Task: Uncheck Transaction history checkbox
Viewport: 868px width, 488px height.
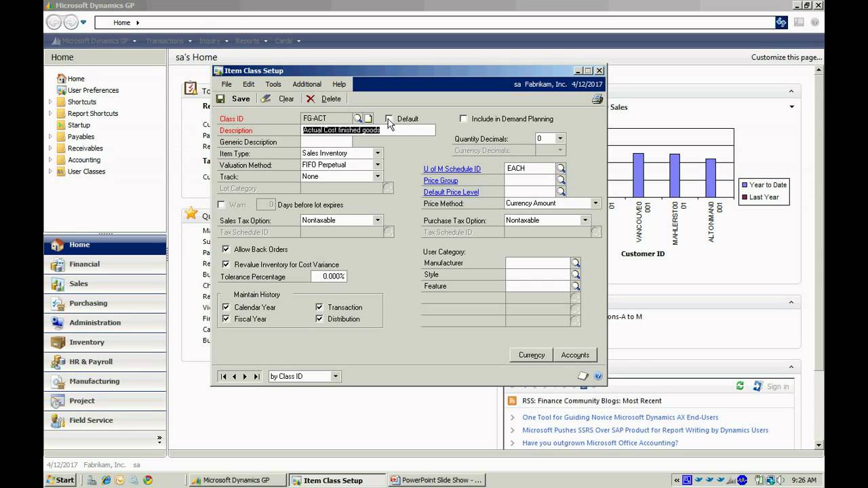Action: click(319, 307)
